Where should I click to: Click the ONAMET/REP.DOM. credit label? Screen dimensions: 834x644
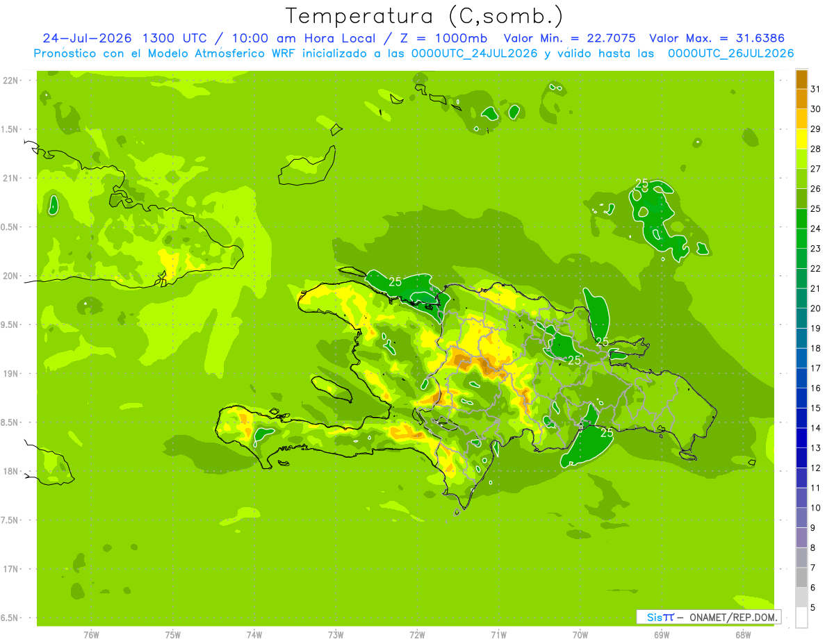733,617
